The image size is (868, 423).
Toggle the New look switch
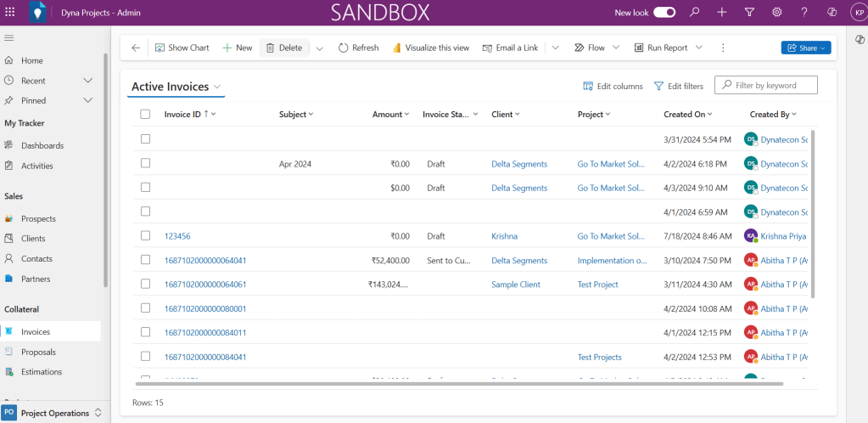point(664,12)
